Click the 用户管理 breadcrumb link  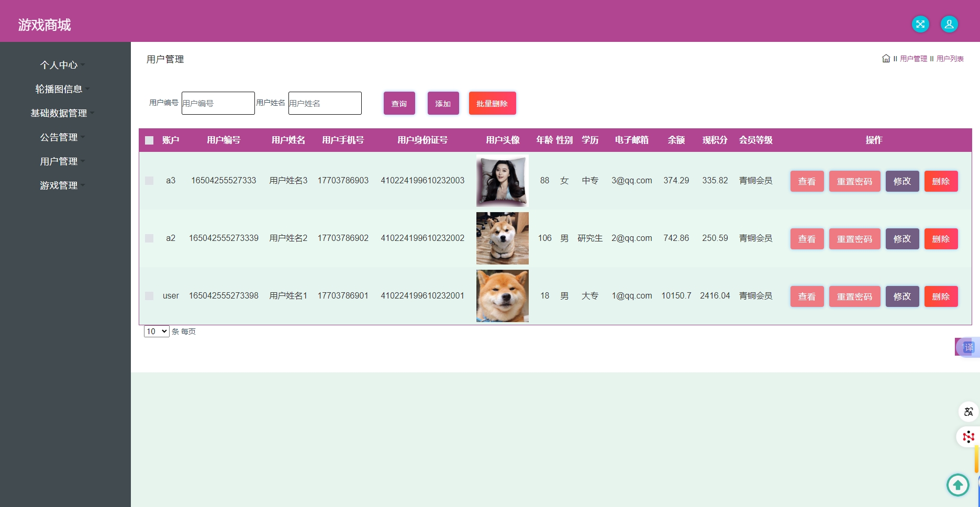click(914, 59)
